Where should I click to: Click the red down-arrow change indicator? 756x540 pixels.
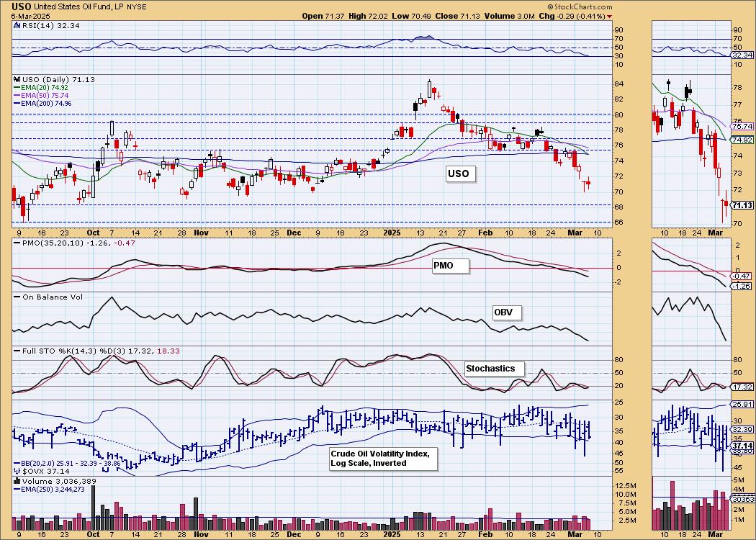610,17
